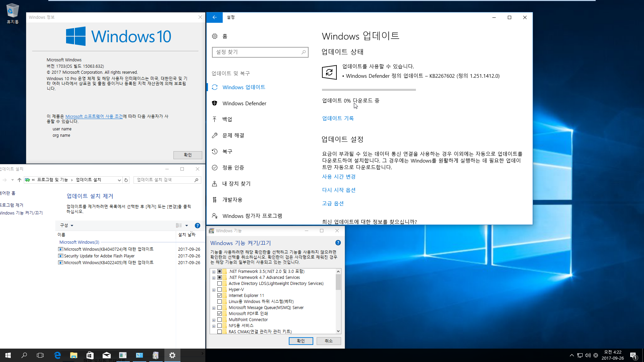The image size is (644, 362).
Task: Select Windows 업데이트 sidebar item
Action: (x=244, y=87)
